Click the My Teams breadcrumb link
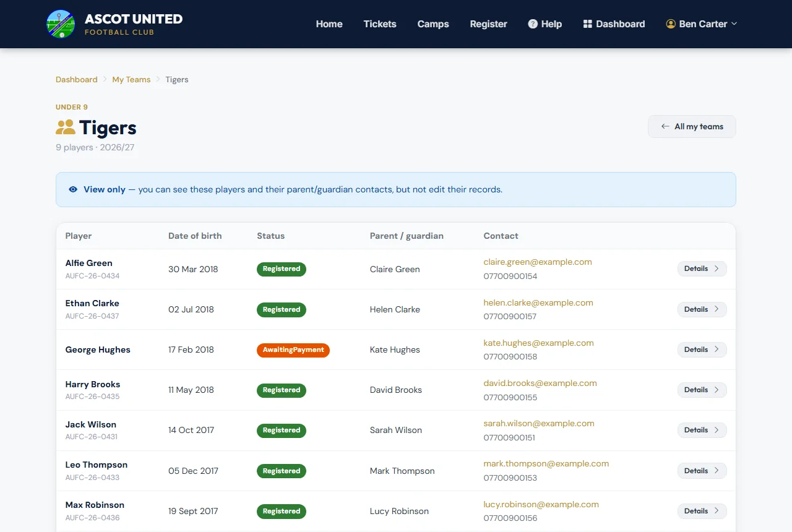The height and width of the screenshot is (532, 792). (x=131, y=79)
